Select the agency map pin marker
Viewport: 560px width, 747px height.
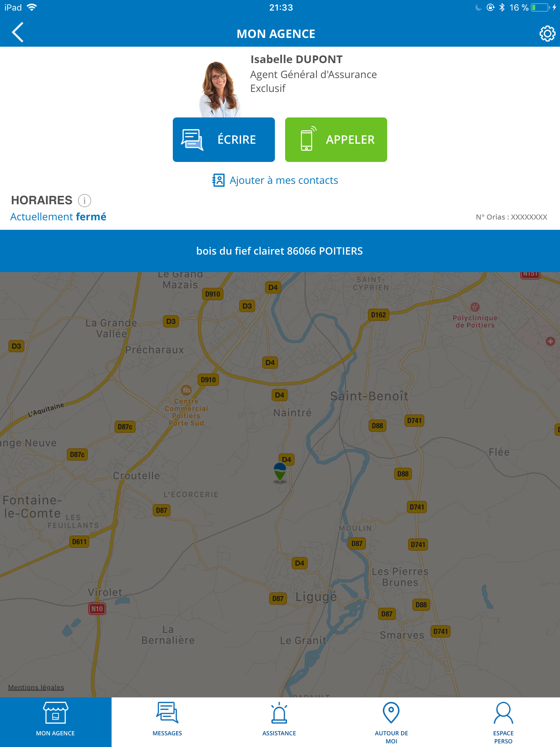280,472
